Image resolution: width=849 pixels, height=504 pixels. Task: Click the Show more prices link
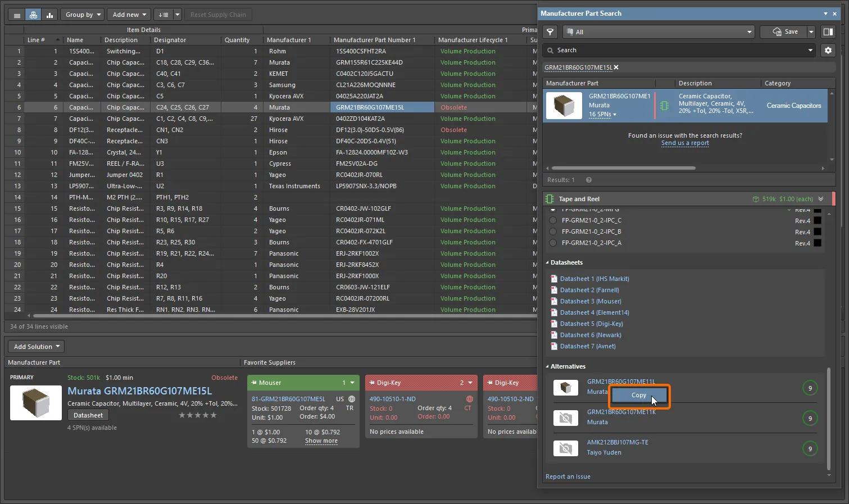point(321,441)
